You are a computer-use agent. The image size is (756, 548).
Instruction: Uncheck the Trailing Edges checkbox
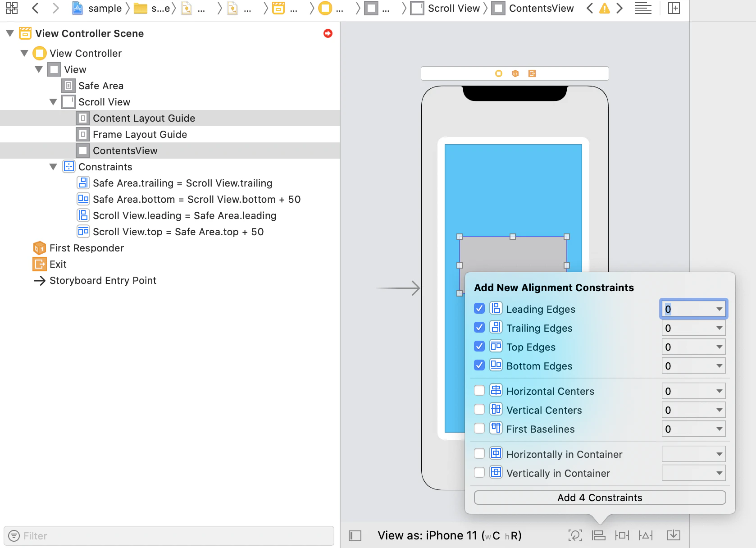coord(479,328)
